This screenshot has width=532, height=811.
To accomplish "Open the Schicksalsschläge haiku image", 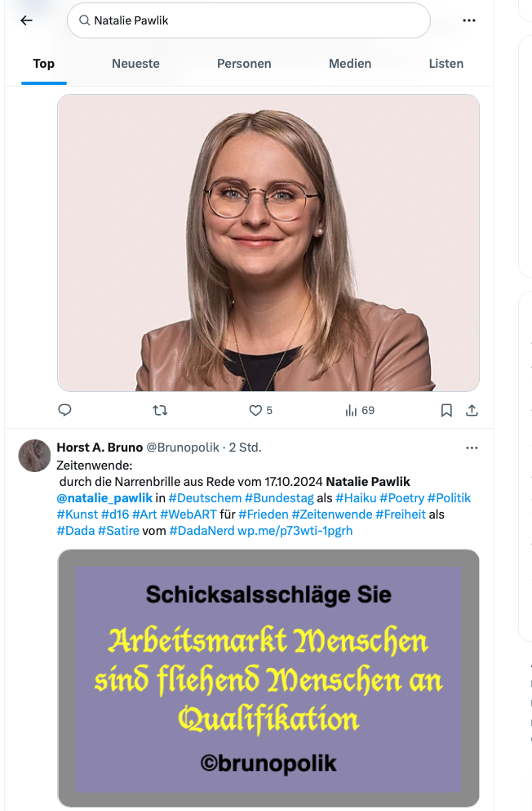I will click(268, 678).
